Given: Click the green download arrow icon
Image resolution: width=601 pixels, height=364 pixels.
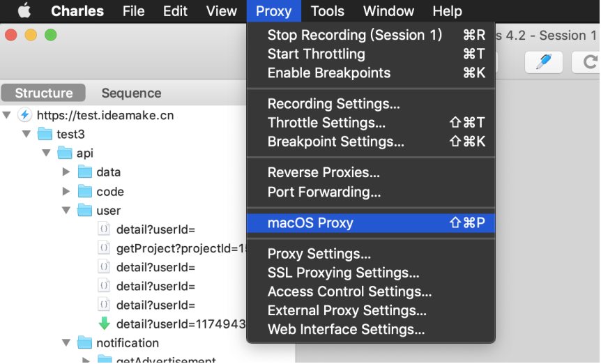Looking at the screenshot, I should pyautogui.click(x=105, y=324).
